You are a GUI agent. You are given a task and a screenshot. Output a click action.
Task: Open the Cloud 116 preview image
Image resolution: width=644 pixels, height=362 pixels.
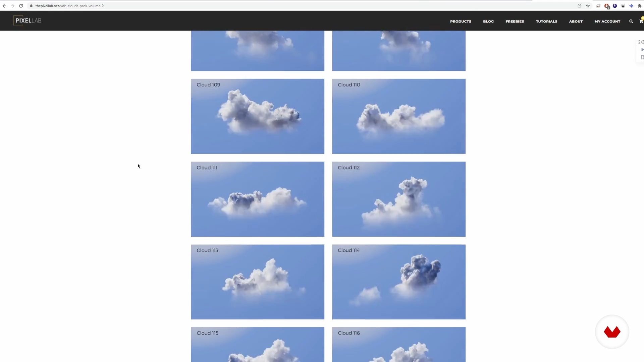coord(399,345)
